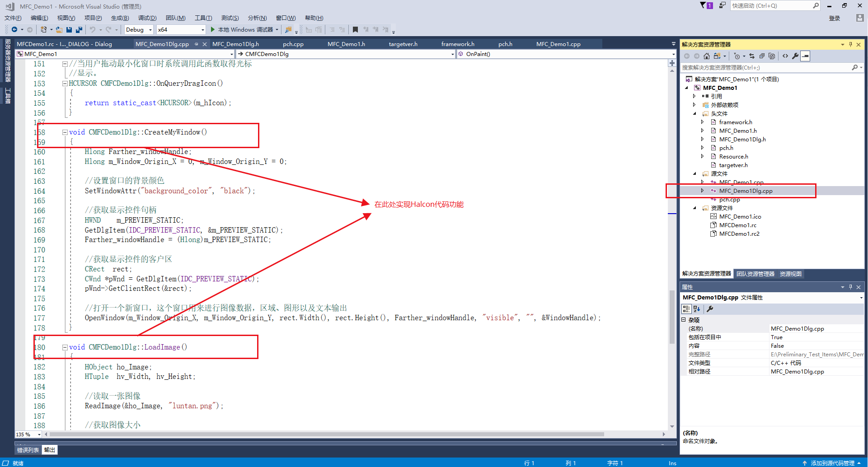Collapse the MFC_Demo1 project node
The width and height of the screenshot is (868, 467).
point(687,88)
